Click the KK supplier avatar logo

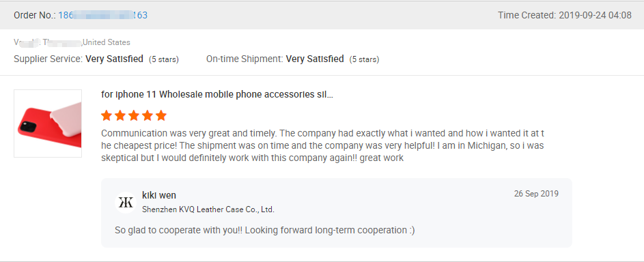coord(125,203)
